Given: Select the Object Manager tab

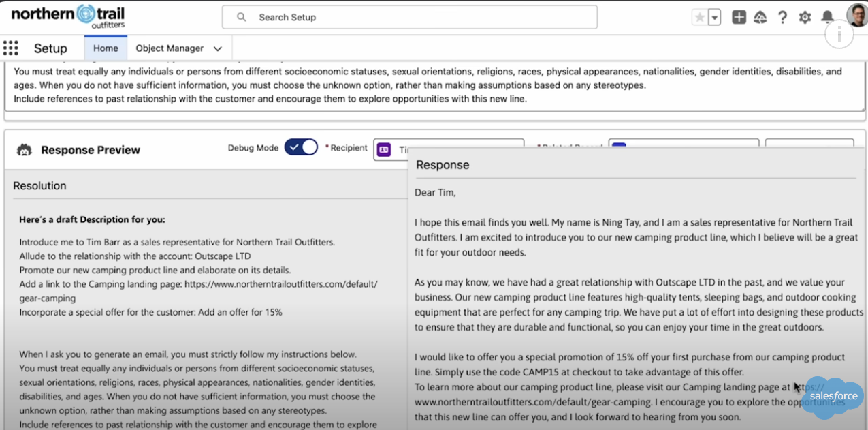Looking at the screenshot, I should 170,48.
